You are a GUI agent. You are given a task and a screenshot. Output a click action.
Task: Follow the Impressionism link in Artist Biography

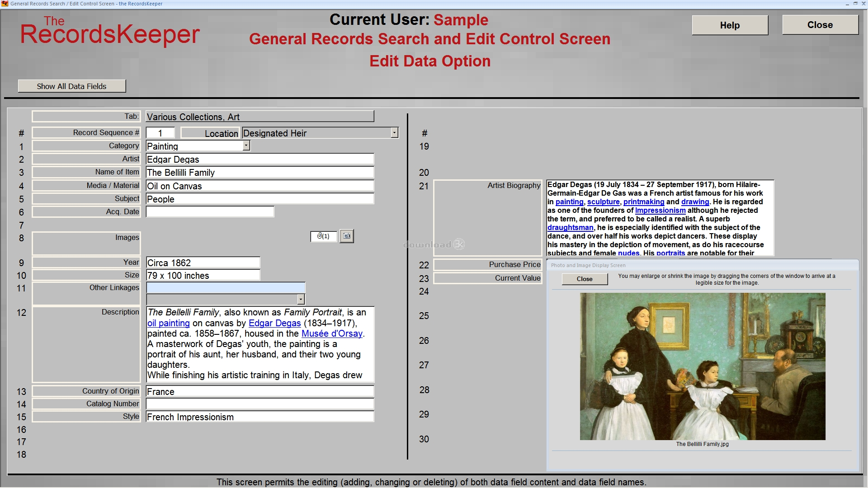click(x=660, y=210)
